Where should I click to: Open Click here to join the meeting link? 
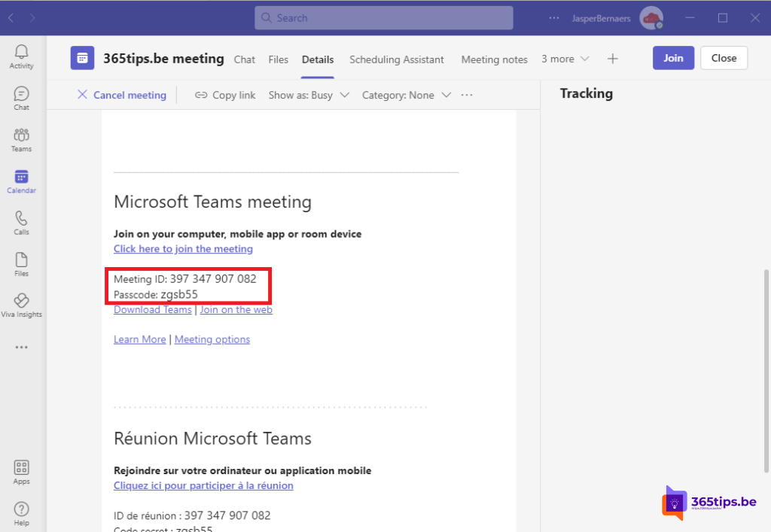(183, 248)
